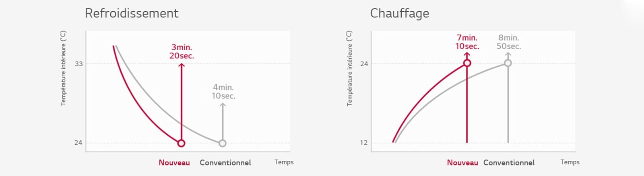Click the gray circle marker on heating chart
The height and width of the screenshot is (176, 644).
(508, 63)
